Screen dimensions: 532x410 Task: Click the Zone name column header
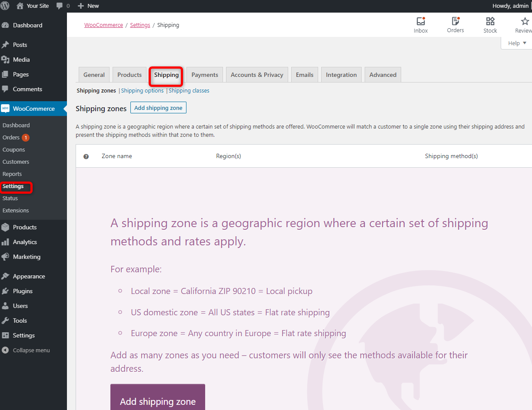click(x=117, y=156)
